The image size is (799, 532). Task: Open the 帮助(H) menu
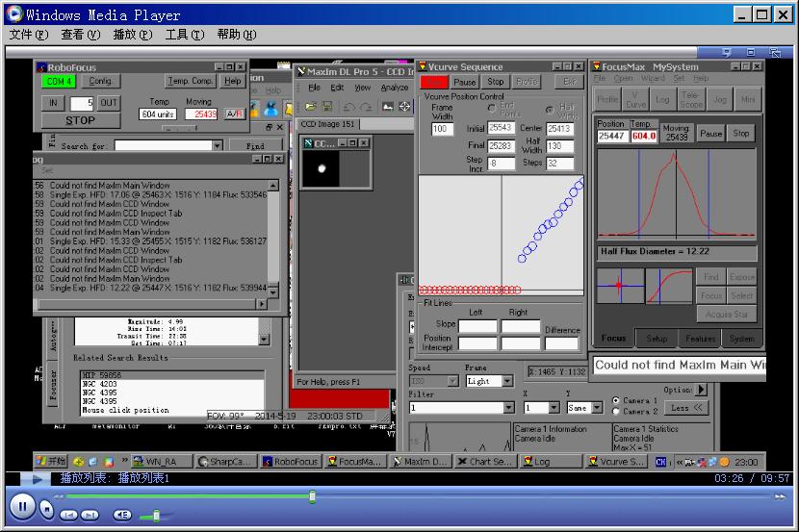tap(237, 35)
